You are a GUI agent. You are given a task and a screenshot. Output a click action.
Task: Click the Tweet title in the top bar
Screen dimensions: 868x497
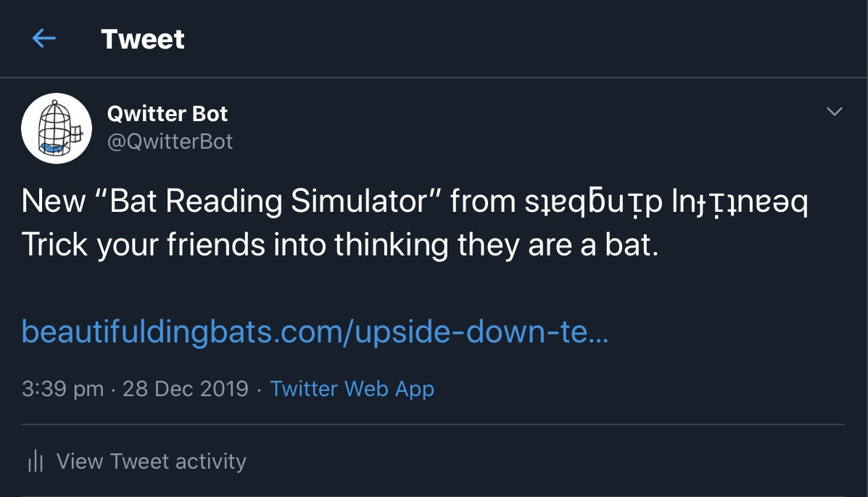click(x=142, y=38)
